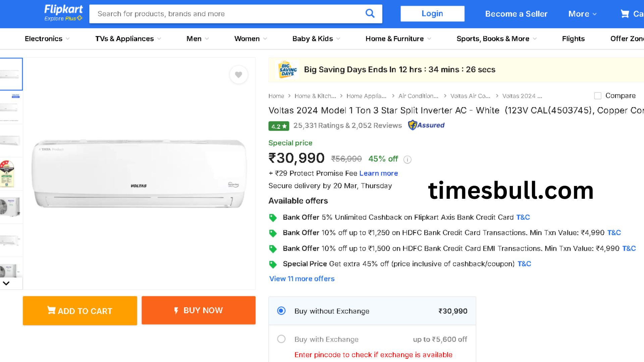Click Become a Seller
The image size is (644, 362).
(516, 14)
